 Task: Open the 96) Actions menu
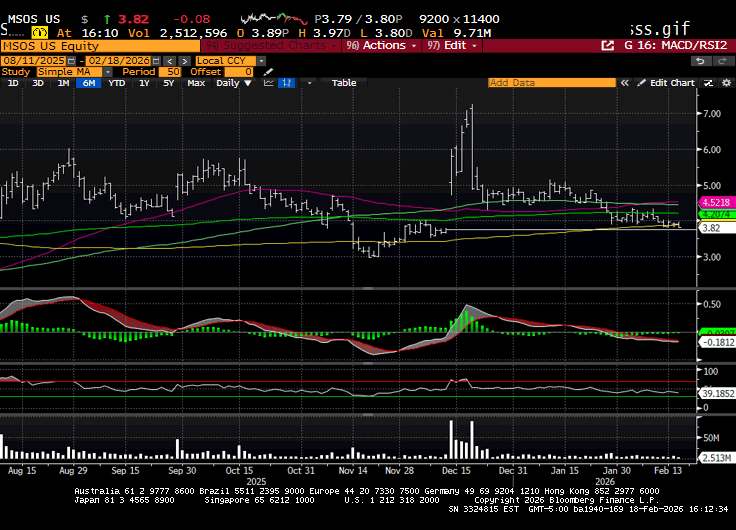[x=381, y=46]
